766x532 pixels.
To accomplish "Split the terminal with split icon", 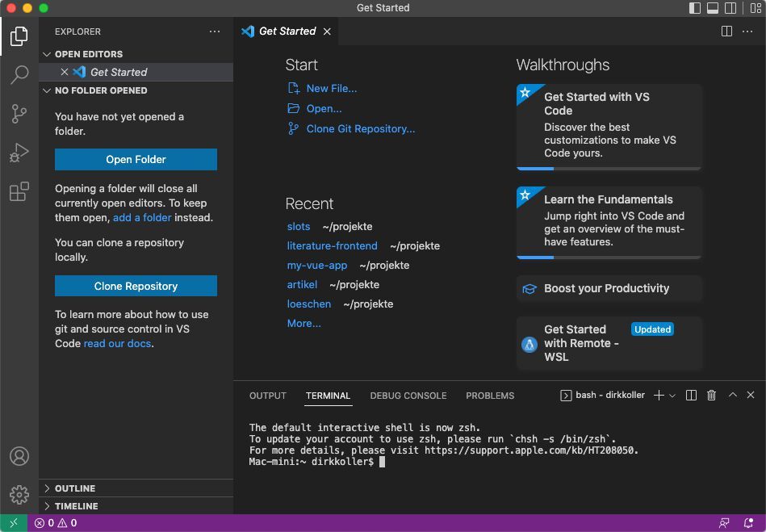I will point(691,396).
